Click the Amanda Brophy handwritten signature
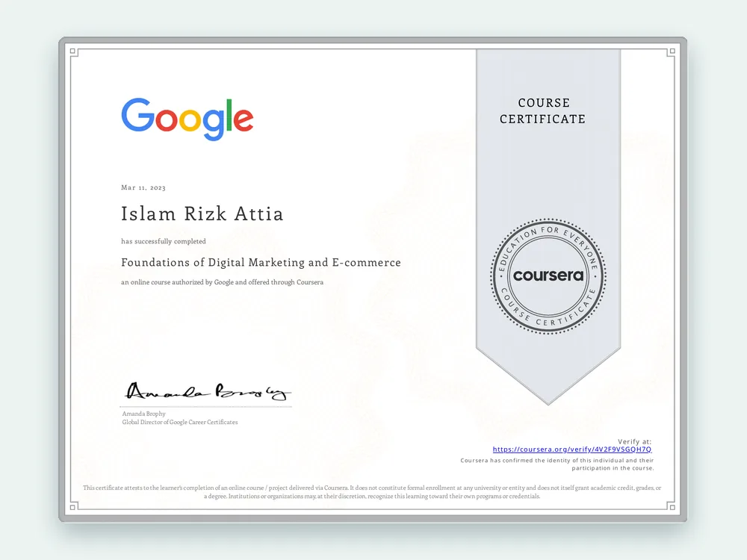 tap(207, 391)
